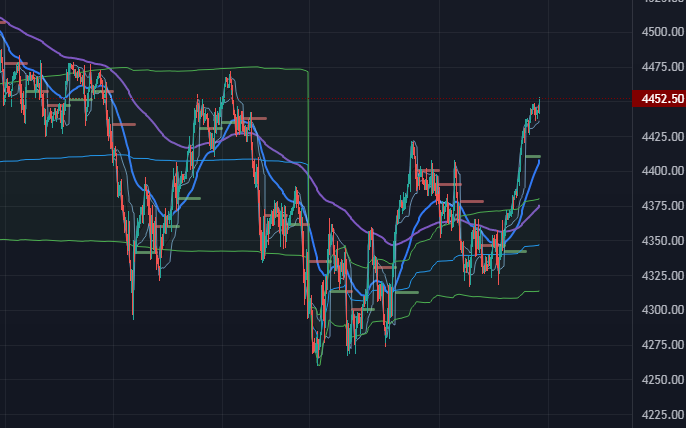
Task: Select the 4375.00 price axis label
Action: [662, 206]
